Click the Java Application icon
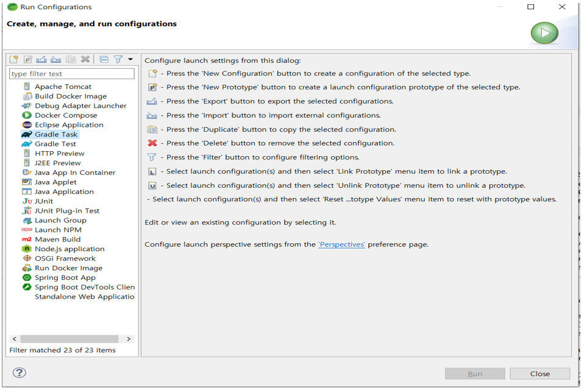Screen dimensions: 584x392 pyautogui.click(x=27, y=191)
